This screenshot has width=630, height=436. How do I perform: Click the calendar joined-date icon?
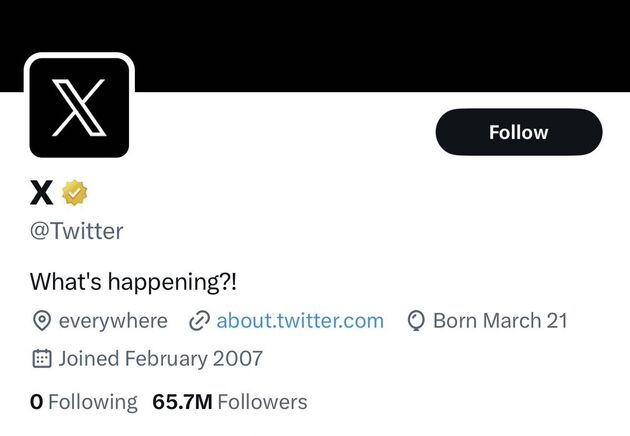coord(41,359)
